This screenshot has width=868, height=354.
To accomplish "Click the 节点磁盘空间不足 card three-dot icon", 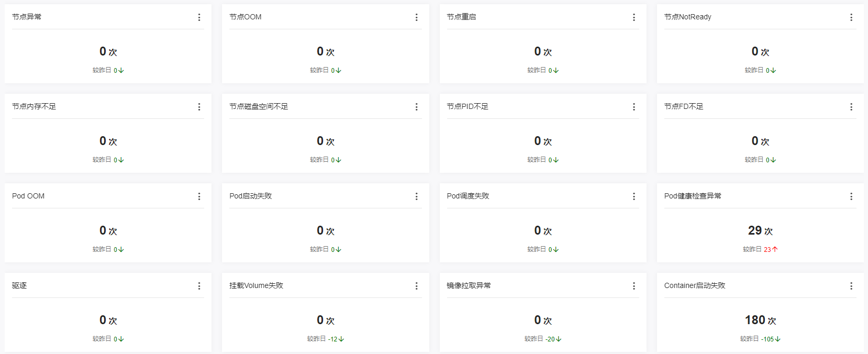I will coord(416,107).
